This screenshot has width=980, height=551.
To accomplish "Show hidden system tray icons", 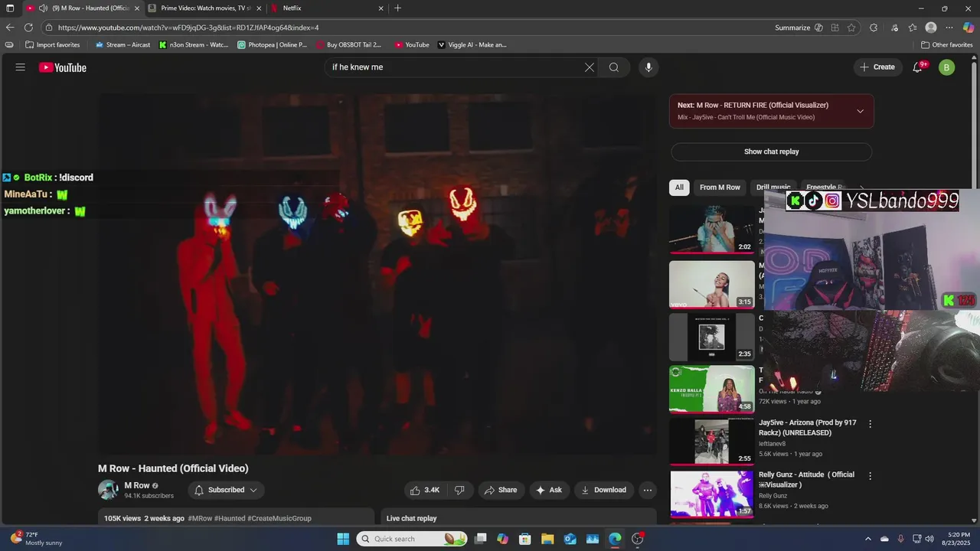I will point(867,539).
